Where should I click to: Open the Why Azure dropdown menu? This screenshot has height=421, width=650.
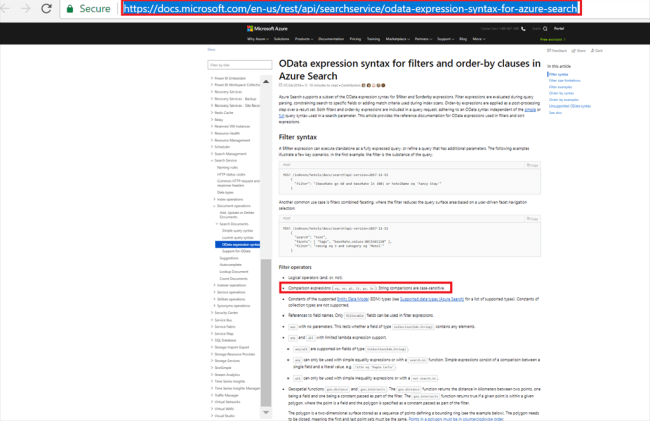[x=258, y=39]
